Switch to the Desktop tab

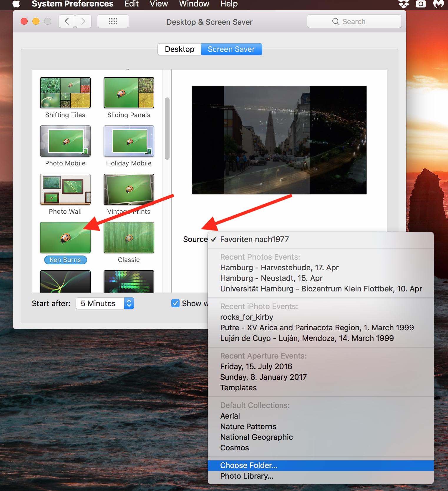(180, 49)
